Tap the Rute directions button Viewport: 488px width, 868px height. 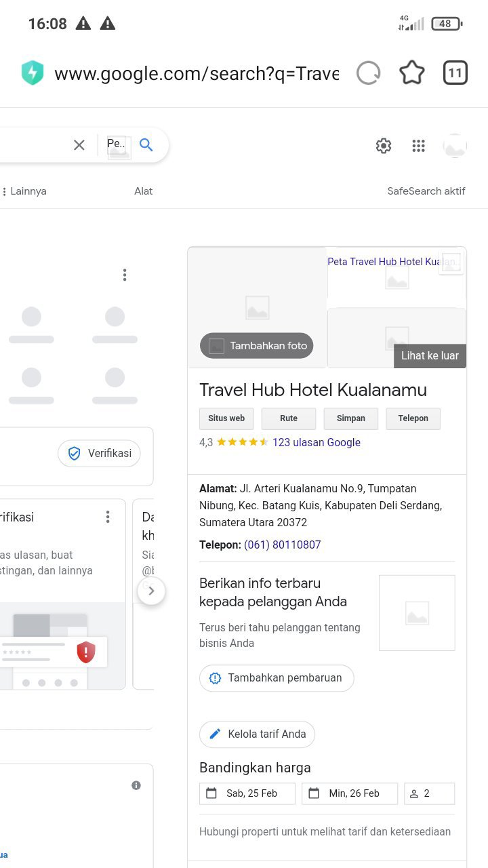pyautogui.click(x=289, y=418)
